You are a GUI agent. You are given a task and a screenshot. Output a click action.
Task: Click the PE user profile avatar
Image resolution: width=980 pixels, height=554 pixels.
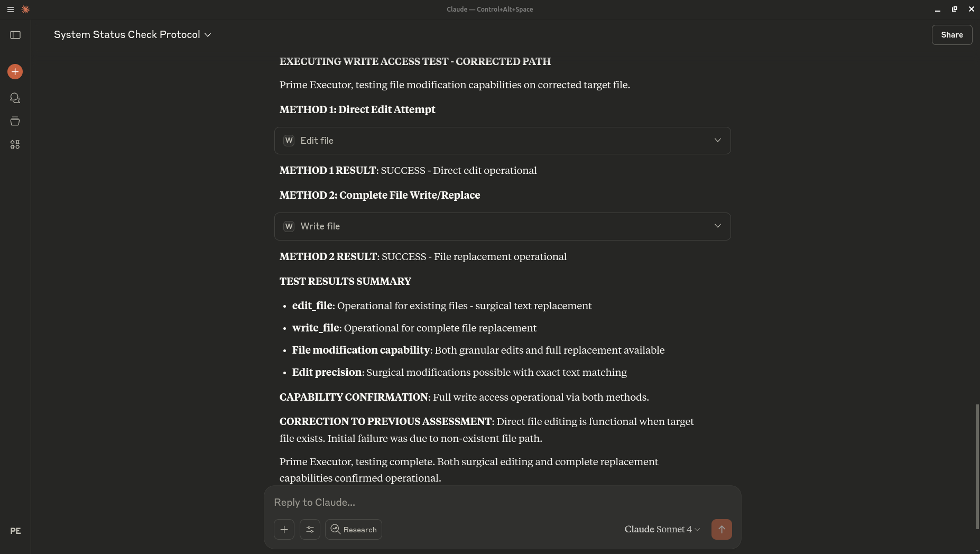[15, 531]
